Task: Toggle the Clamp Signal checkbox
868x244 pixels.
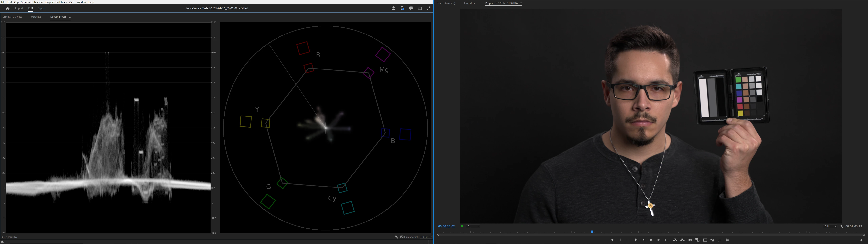Action: point(402,237)
